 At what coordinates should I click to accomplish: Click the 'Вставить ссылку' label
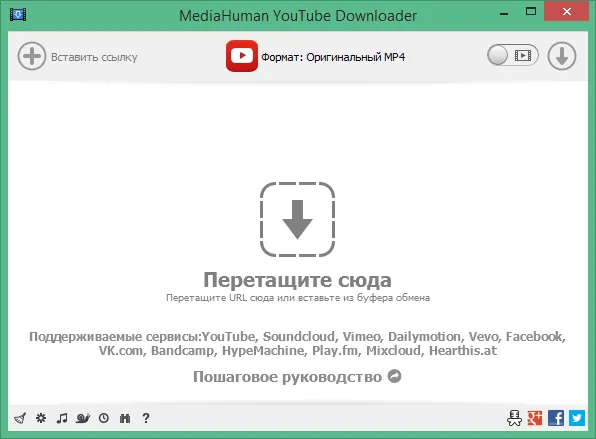click(94, 57)
